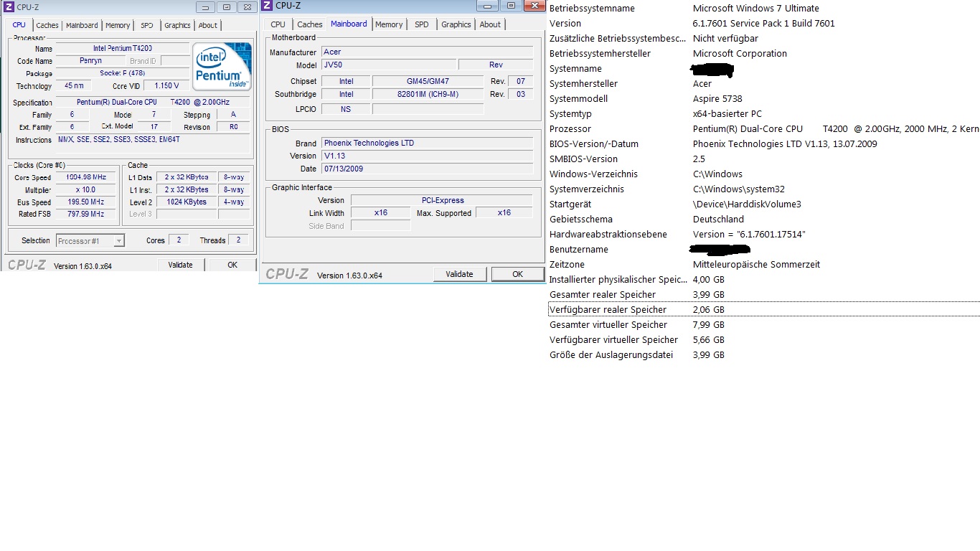Click the BIOS Date field '07/13/2009'
The height and width of the screenshot is (551, 980).
(x=427, y=169)
